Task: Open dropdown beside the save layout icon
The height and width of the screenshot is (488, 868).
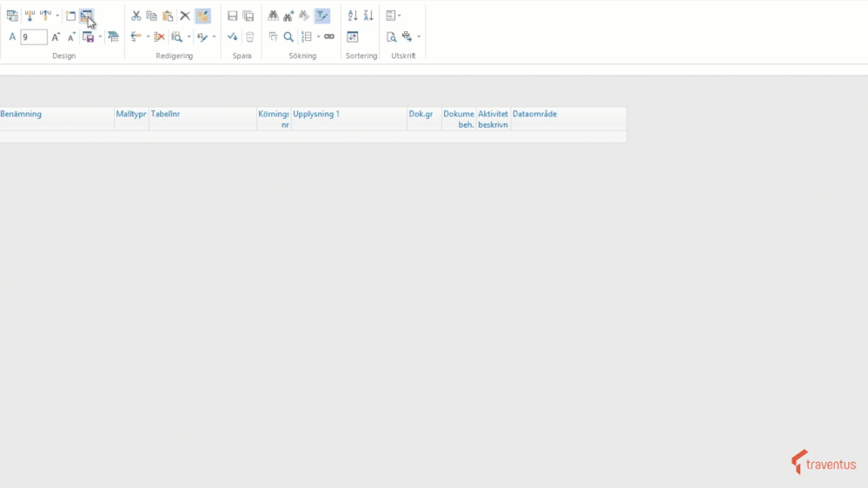Action: click(x=100, y=37)
